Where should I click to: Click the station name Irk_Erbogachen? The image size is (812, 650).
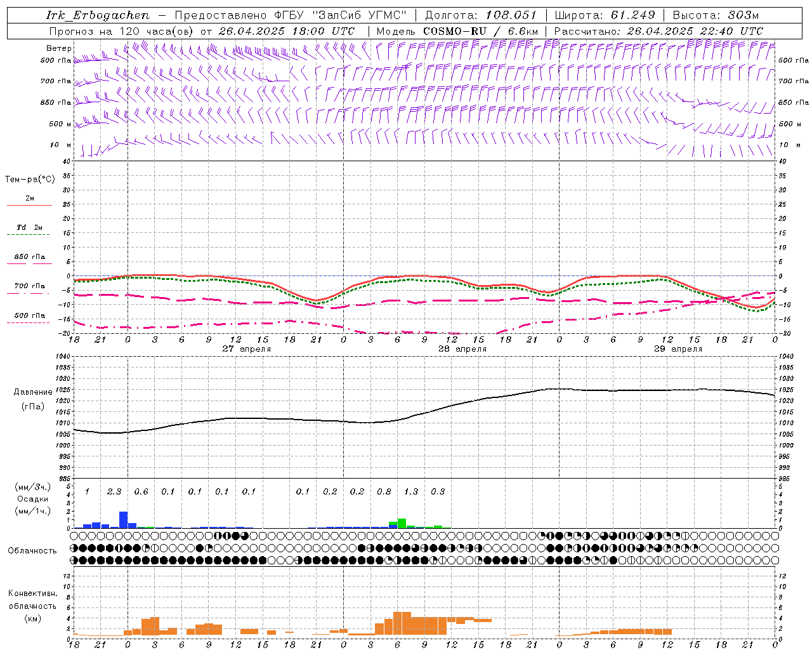(98, 15)
